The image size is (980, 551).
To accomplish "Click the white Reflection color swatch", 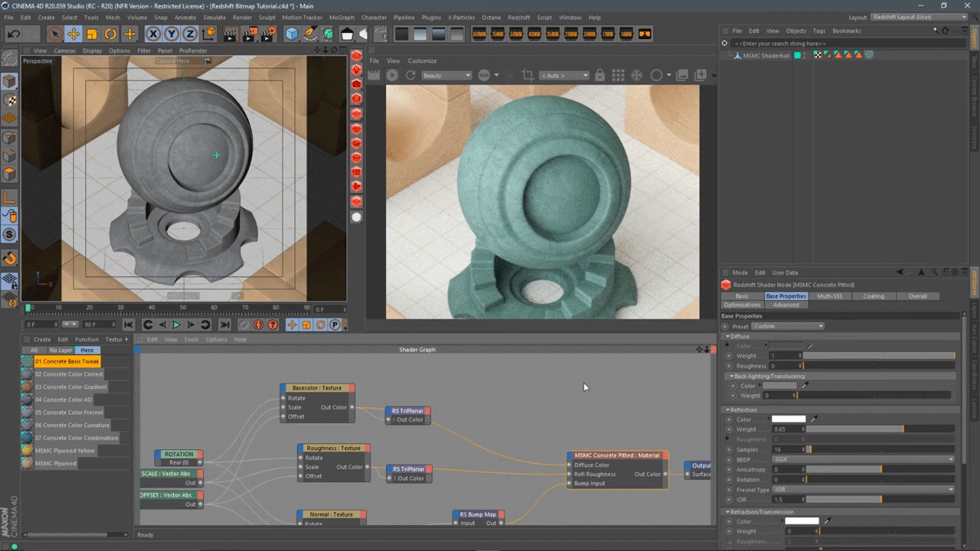I will pyautogui.click(x=788, y=419).
